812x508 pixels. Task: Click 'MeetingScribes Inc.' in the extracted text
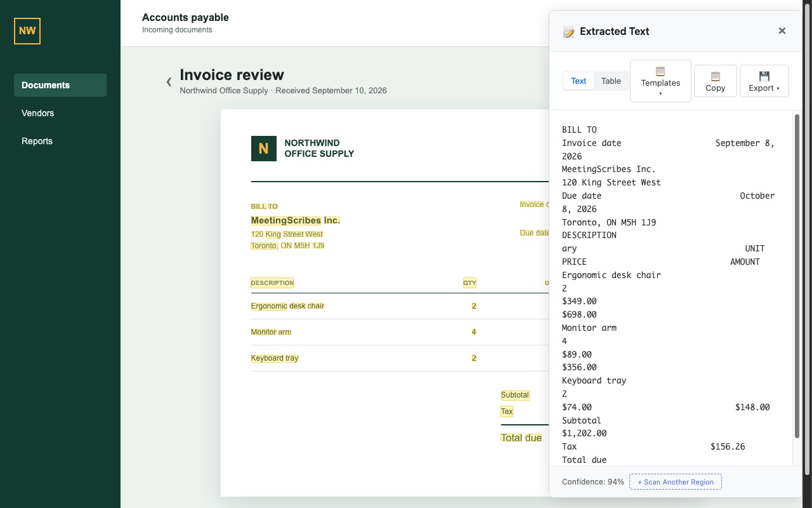tap(609, 170)
